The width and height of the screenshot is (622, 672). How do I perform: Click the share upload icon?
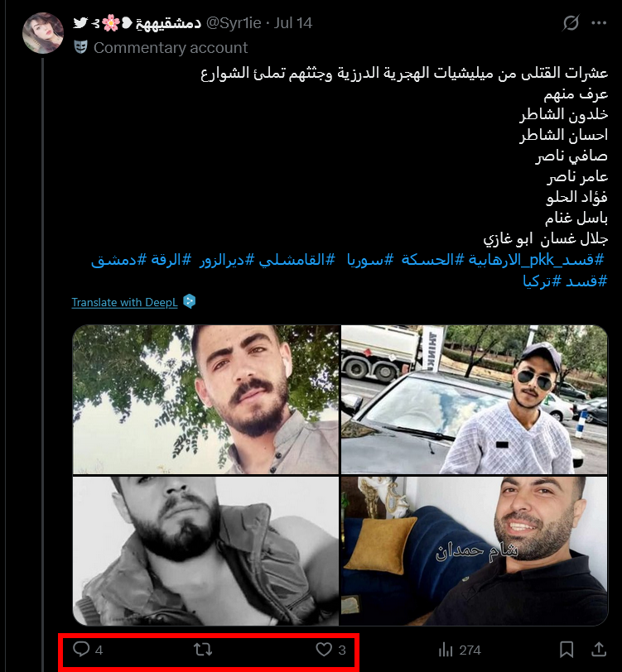599,650
